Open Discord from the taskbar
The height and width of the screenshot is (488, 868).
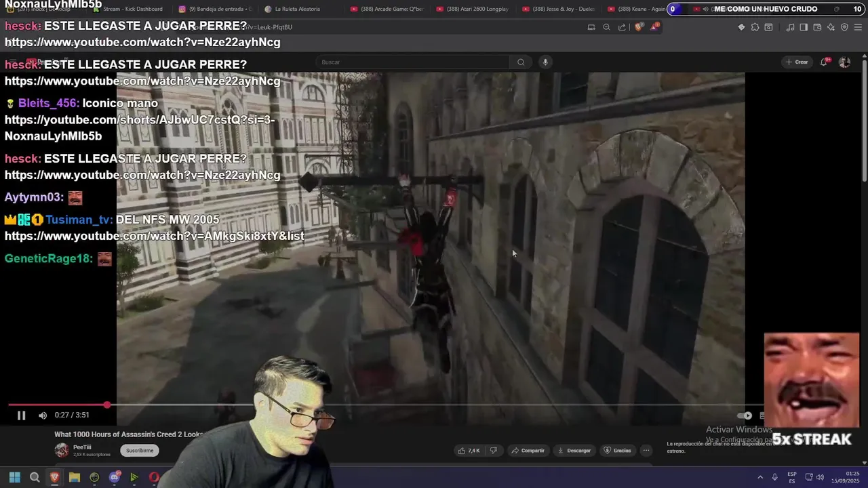tap(115, 477)
